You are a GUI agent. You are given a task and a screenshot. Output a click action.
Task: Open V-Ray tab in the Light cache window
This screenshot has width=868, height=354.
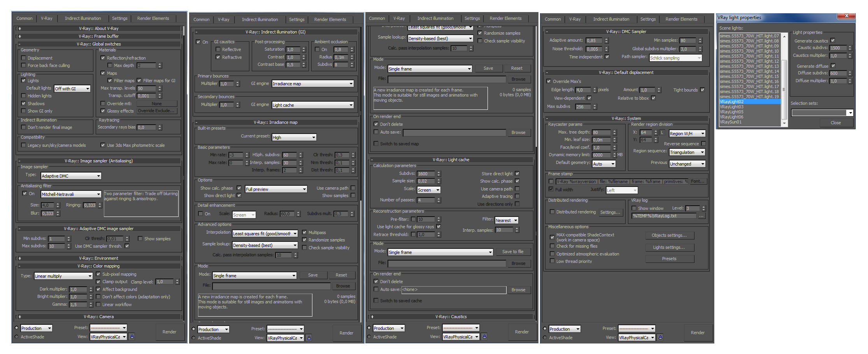click(399, 18)
